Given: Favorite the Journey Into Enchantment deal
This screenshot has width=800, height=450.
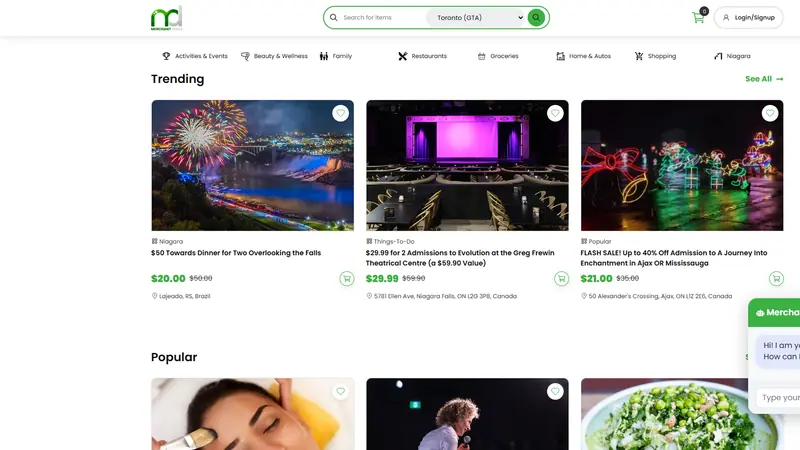Looking at the screenshot, I should click(770, 113).
